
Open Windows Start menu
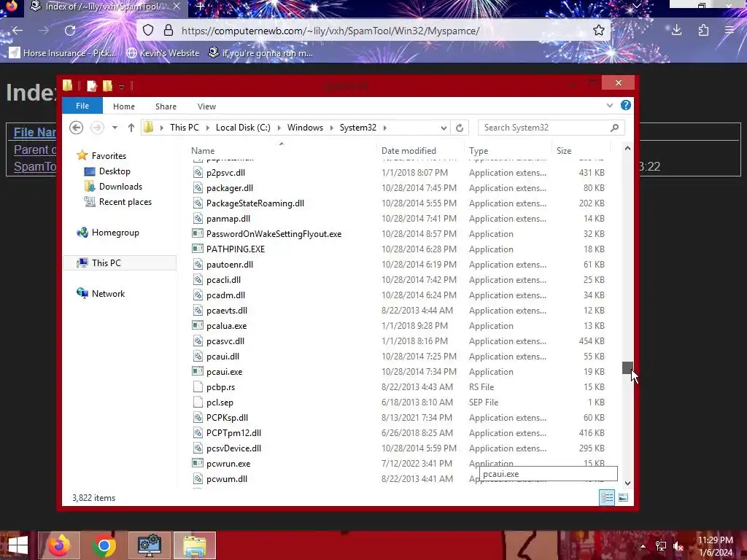point(18,545)
